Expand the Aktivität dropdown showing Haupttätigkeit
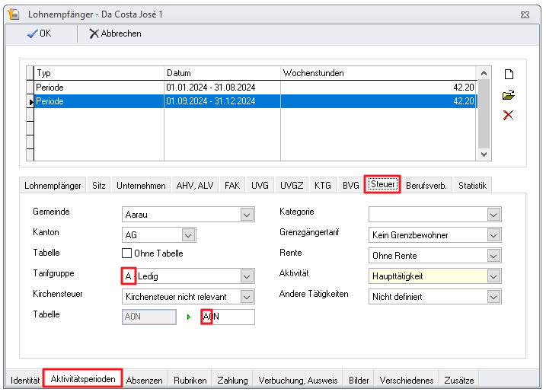Viewport: 546px width, 392px height. (x=493, y=276)
